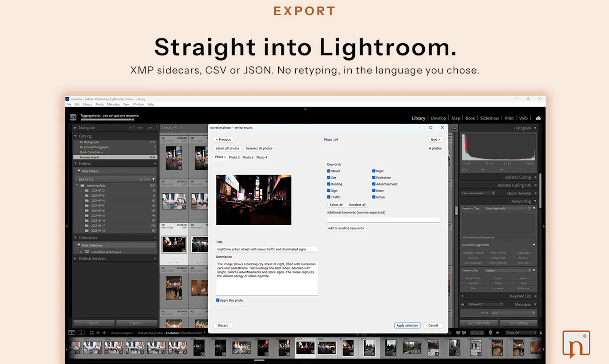This screenshot has width=609, height=364.
Task: Add a new collection with plus icon
Action: [155, 238]
